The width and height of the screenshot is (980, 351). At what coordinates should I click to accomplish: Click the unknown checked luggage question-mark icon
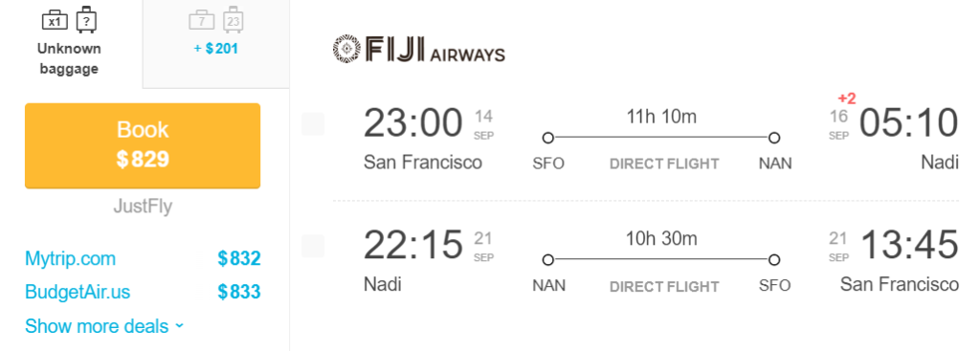coord(86,19)
